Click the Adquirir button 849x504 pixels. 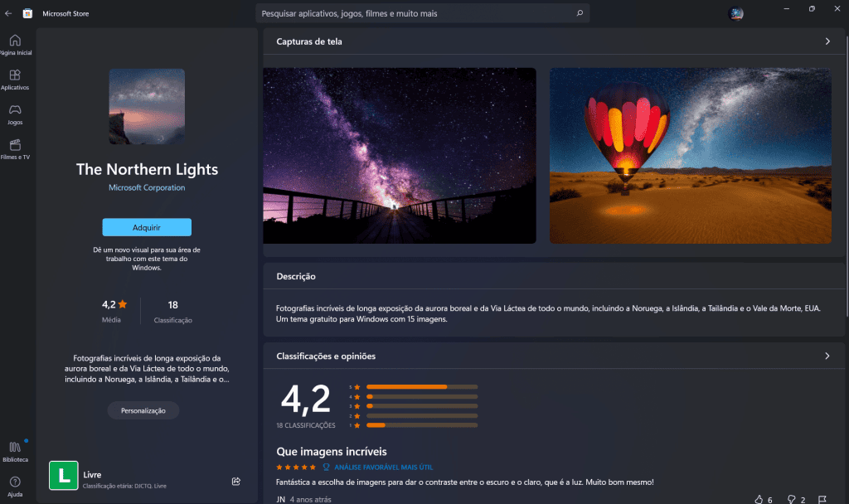(x=147, y=227)
